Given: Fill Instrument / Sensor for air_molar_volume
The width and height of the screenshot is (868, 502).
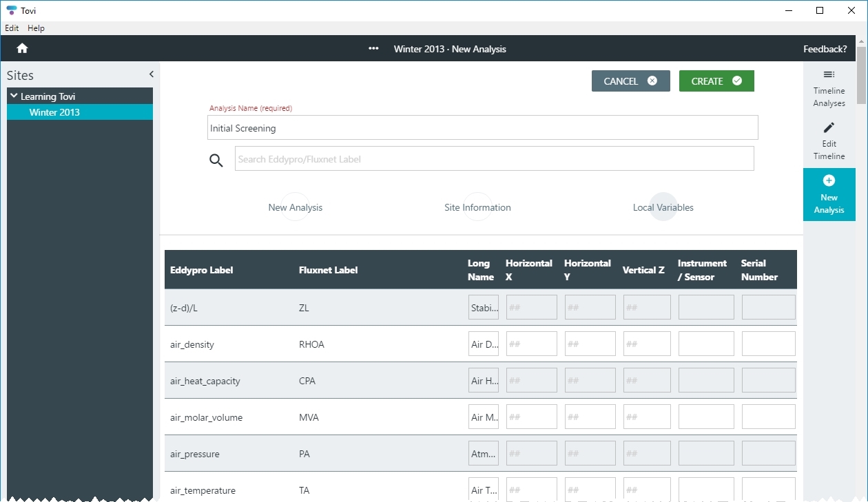Looking at the screenshot, I should (706, 417).
